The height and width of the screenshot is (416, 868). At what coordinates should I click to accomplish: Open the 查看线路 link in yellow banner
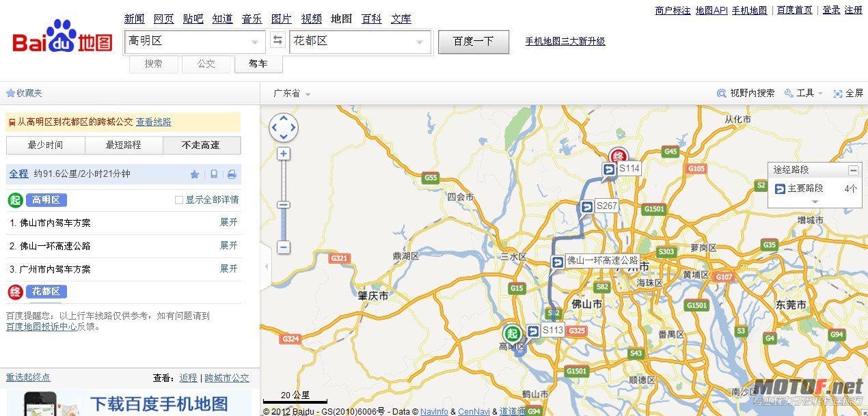pyautogui.click(x=154, y=122)
